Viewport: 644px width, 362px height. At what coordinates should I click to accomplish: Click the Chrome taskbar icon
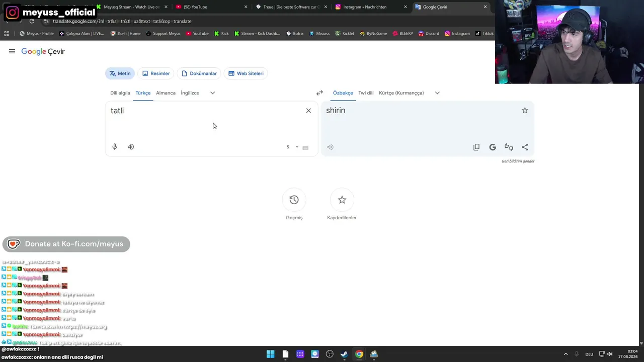[x=359, y=354]
